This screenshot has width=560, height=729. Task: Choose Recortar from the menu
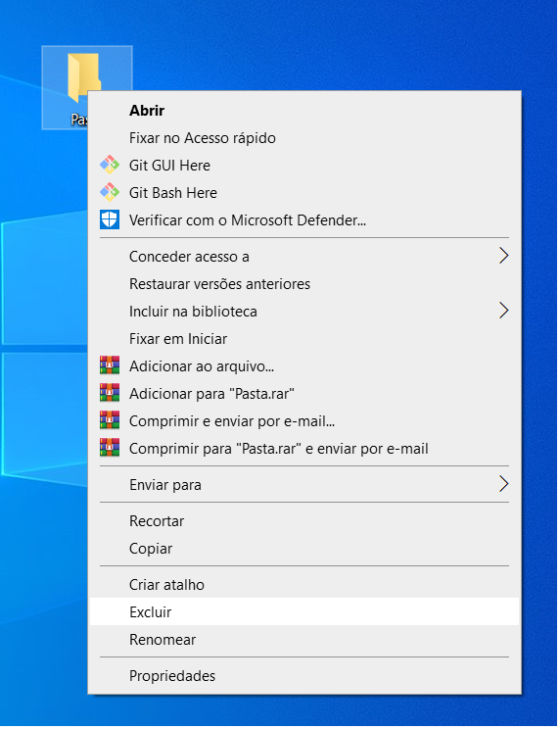304,520
